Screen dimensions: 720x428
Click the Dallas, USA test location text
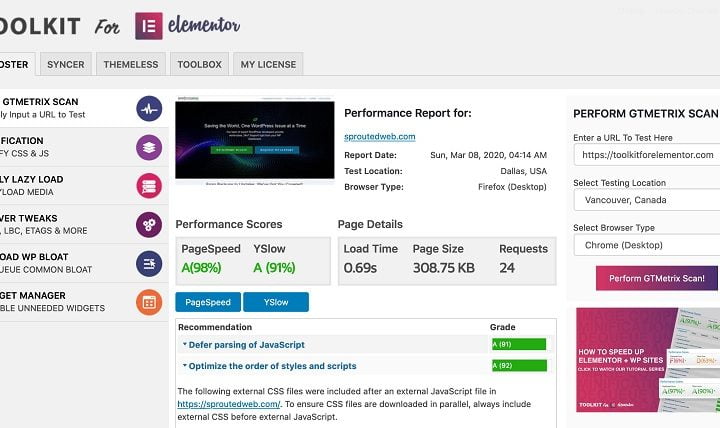pos(523,171)
